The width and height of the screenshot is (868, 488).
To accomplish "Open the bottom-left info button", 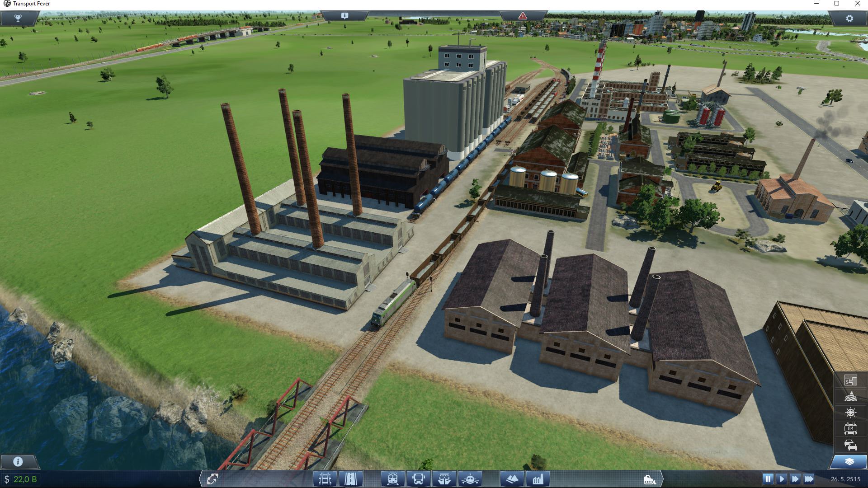I will tap(18, 461).
